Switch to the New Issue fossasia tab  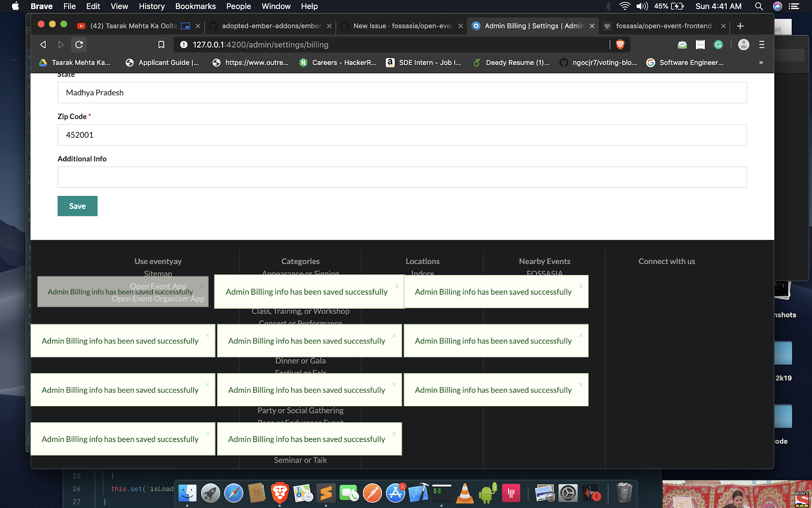point(402,26)
